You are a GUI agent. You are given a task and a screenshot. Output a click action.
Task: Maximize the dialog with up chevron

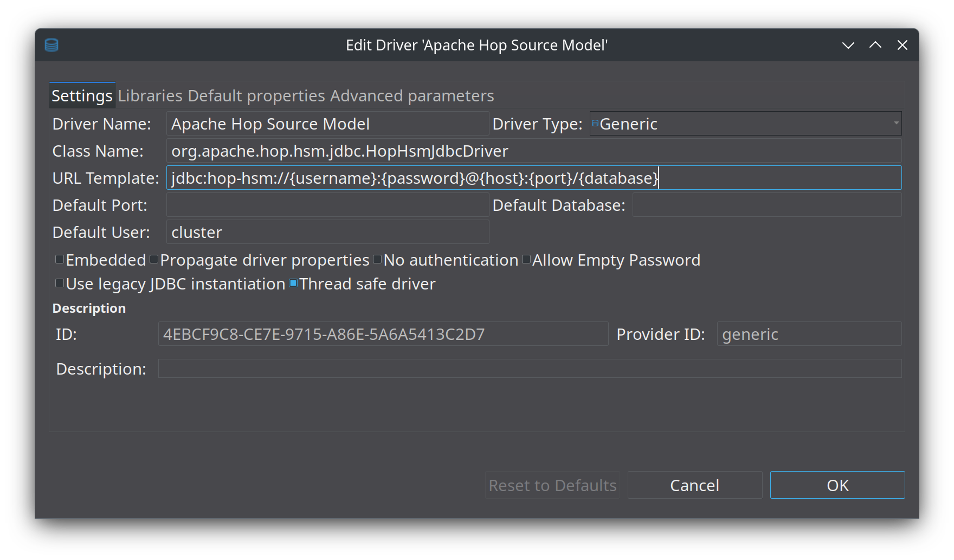point(875,45)
